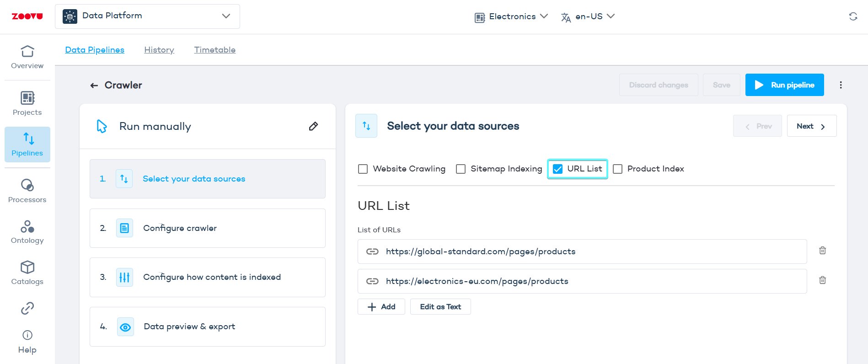The width and height of the screenshot is (868, 364).
Task: Check the Sitemap Indexing option
Action: pyautogui.click(x=461, y=169)
